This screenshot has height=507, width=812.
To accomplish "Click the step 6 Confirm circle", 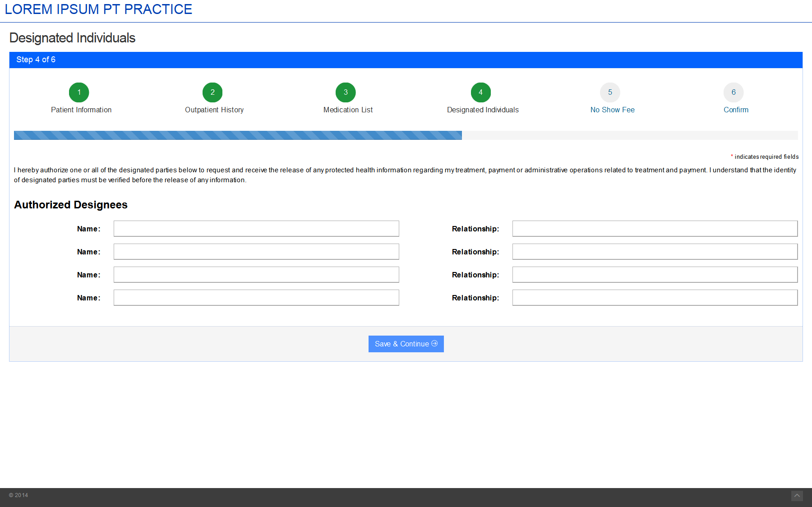I will coord(734,92).
